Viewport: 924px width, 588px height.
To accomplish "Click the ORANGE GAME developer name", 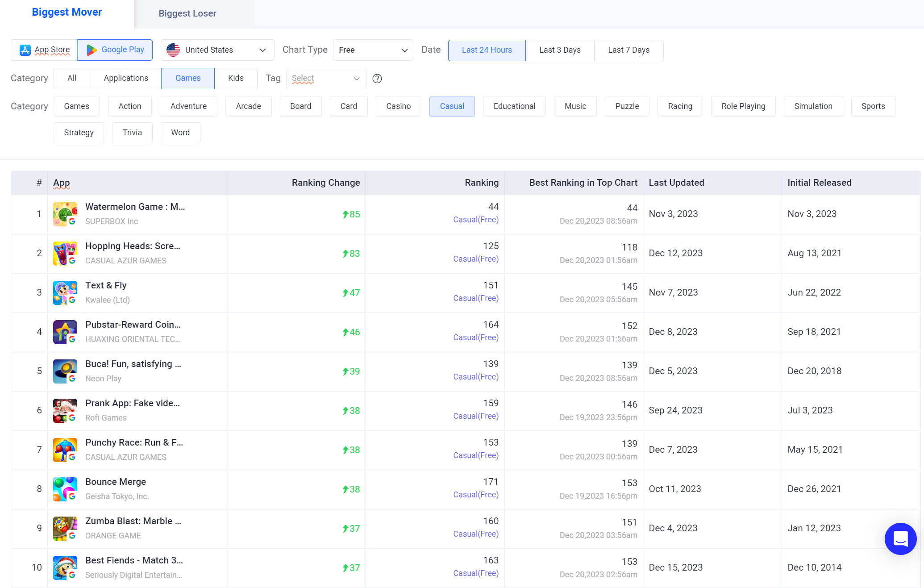I will tap(113, 536).
